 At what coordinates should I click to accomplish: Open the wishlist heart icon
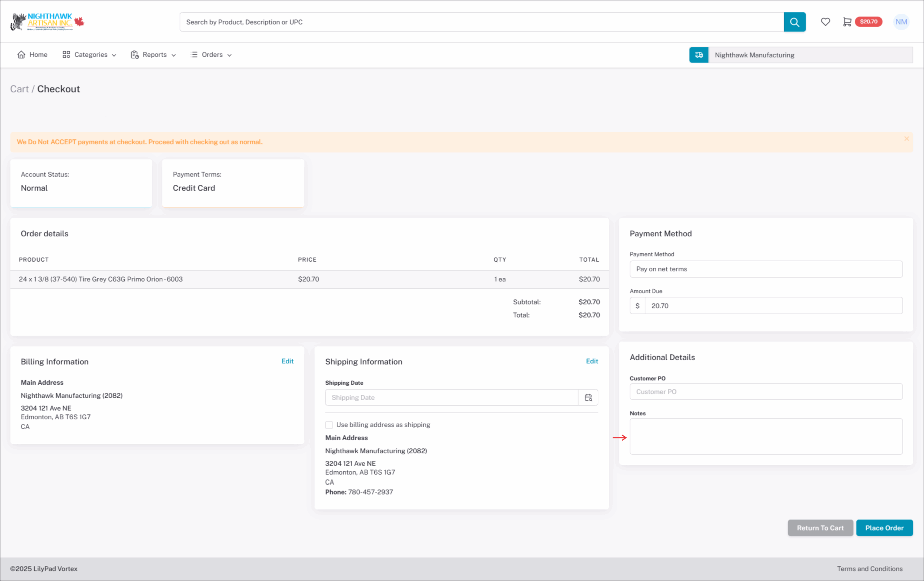coord(825,22)
